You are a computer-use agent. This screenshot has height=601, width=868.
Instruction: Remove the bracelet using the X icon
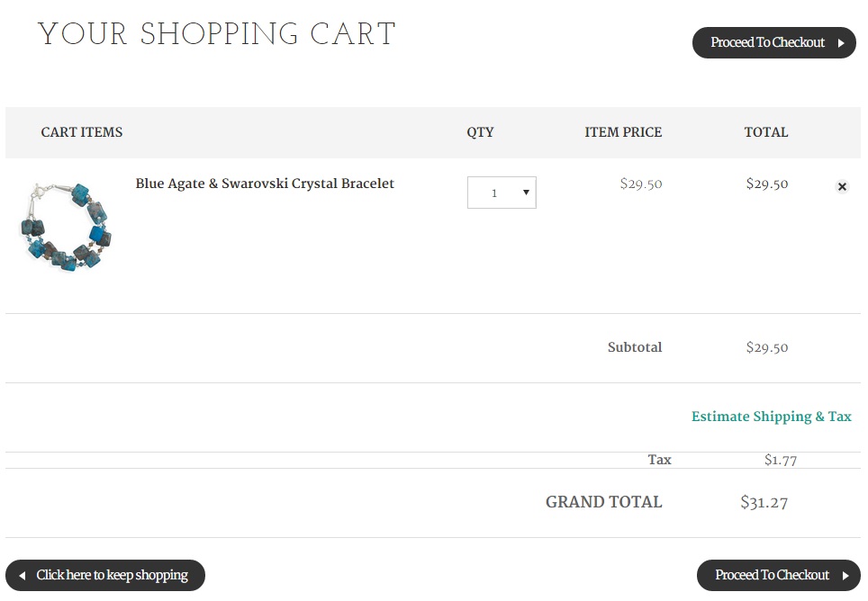coord(842,186)
